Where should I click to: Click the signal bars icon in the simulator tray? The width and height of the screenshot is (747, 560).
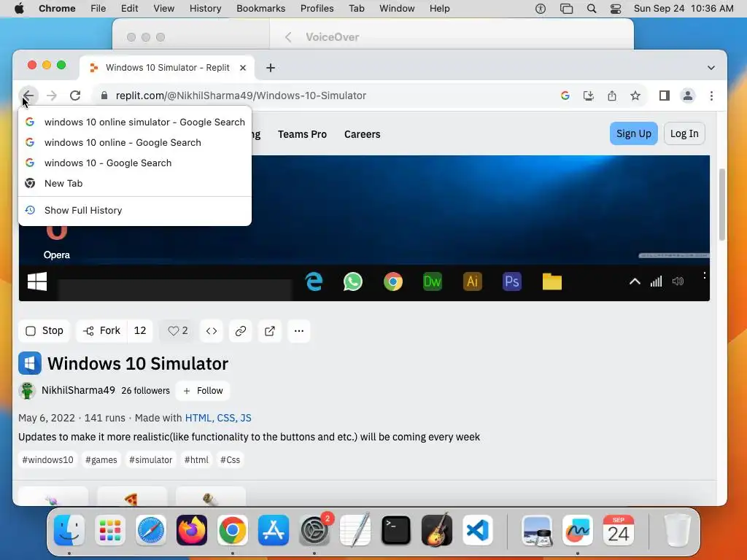pyautogui.click(x=656, y=281)
